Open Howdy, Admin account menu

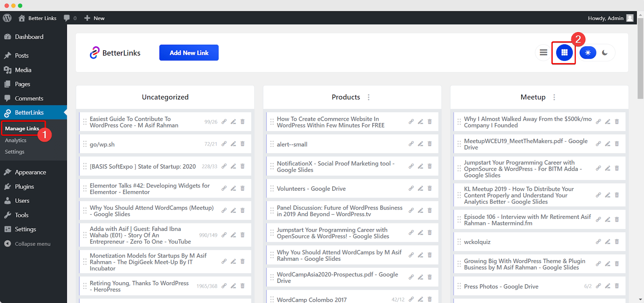point(611,18)
